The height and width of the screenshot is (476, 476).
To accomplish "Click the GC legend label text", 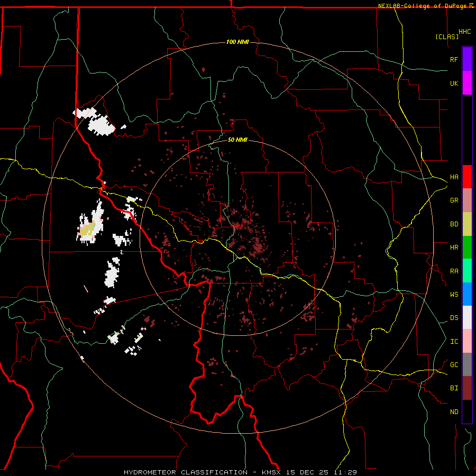I will point(454,365).
